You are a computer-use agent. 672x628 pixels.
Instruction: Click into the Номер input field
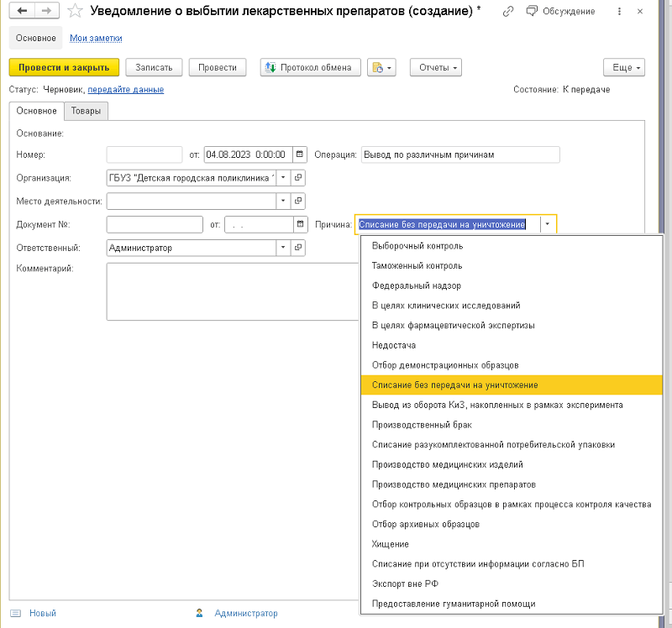coord(144,154)
